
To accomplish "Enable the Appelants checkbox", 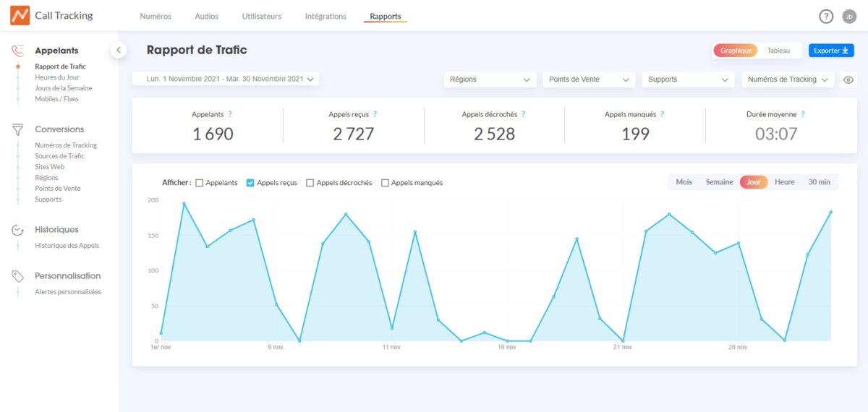I will click(200, 183).
